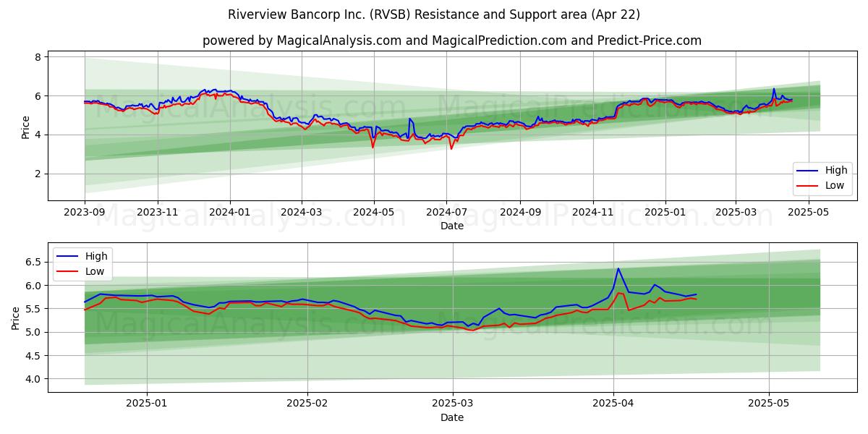Click the bottom chart '2025-02' date label
This screenshot has width=868, height=434.
[307, 404]
